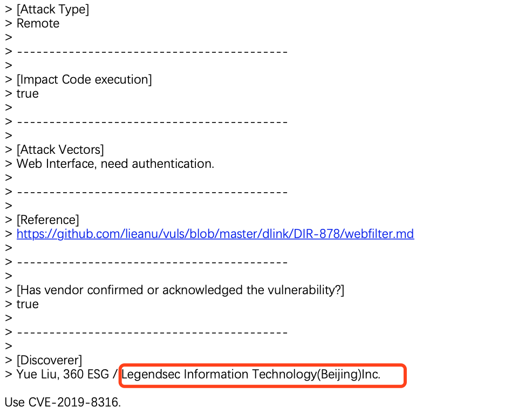Click 'true' under vendor confirmed line
Image resolution: width=518 pixels, height=420 pixels.
pyautogui.click(x=28, y=304)
